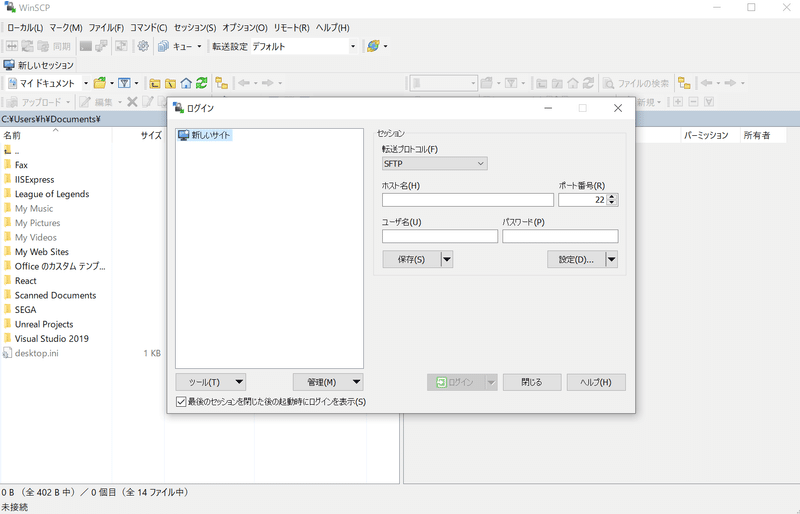
Task: Go to local root directory icon
Action: (x=170, y=83)
